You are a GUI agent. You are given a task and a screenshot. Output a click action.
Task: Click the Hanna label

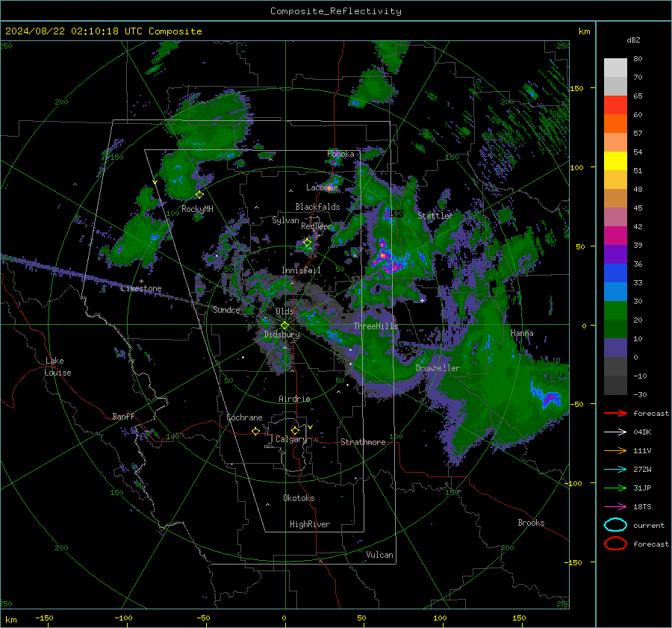(x=522, y=333)
